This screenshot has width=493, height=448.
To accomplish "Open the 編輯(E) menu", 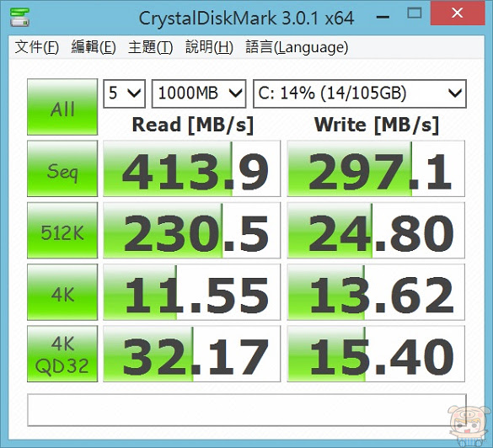I will (x=94, y=47).
